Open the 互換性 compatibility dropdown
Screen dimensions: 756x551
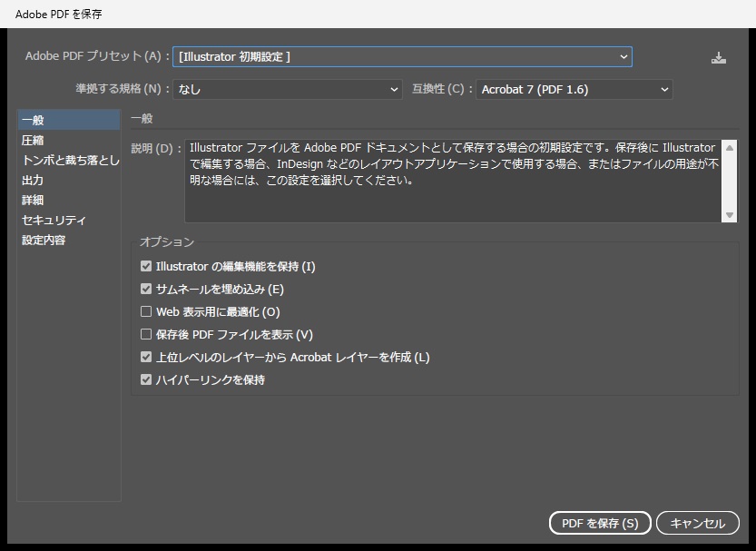[x=574, y=89]
